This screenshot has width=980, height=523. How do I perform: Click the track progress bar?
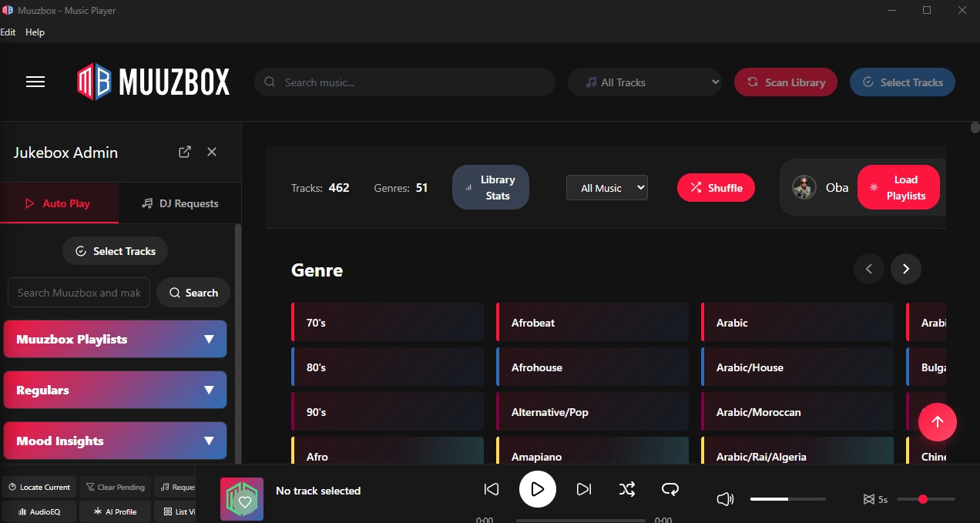[x=581, y=521]
